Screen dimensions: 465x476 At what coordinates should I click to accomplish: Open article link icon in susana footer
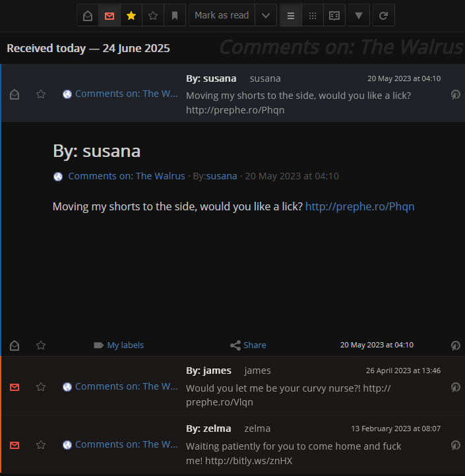(455, 345)
